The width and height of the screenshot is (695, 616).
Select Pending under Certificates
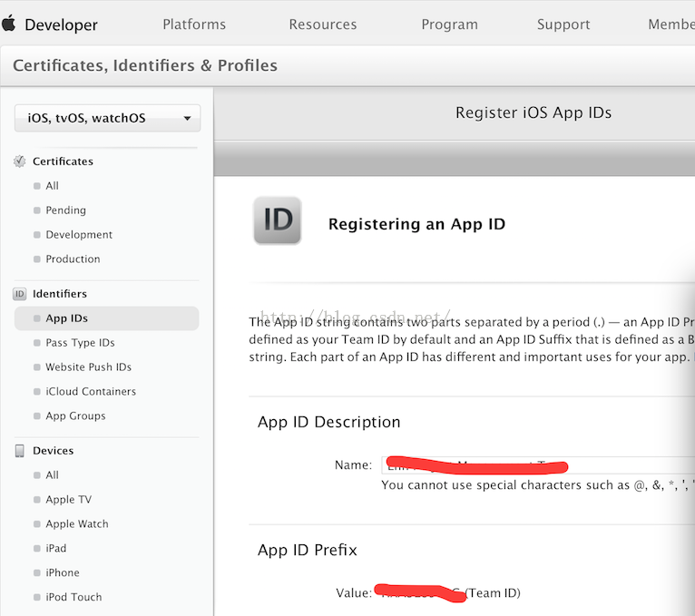[x=66, y=210]
